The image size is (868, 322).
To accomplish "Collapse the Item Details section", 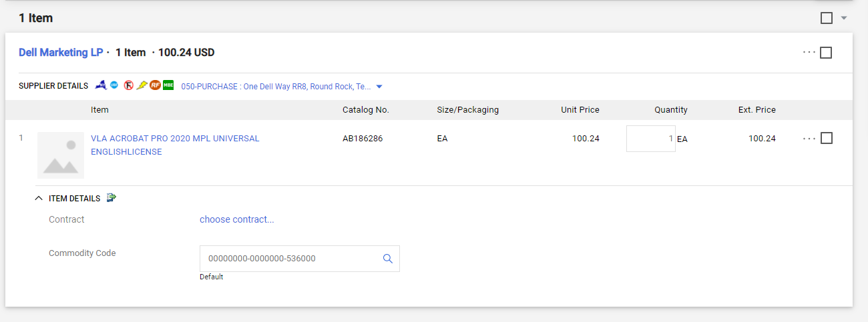I will [39, 198].
